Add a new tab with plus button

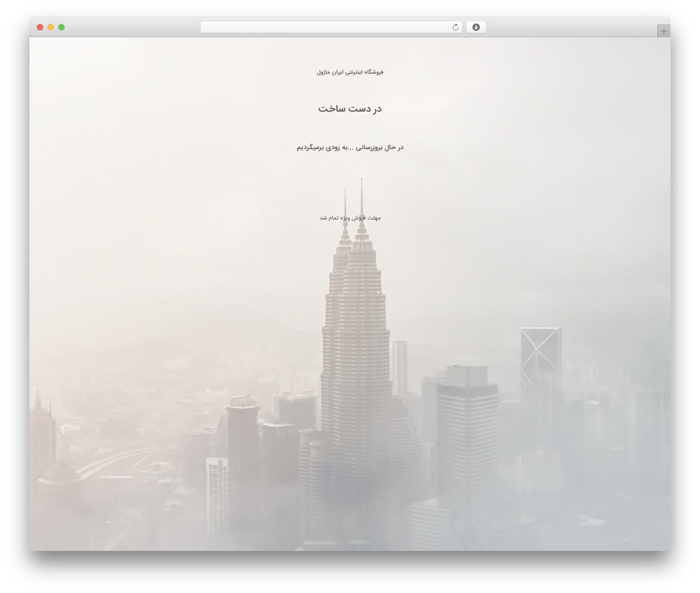(663, 31)
